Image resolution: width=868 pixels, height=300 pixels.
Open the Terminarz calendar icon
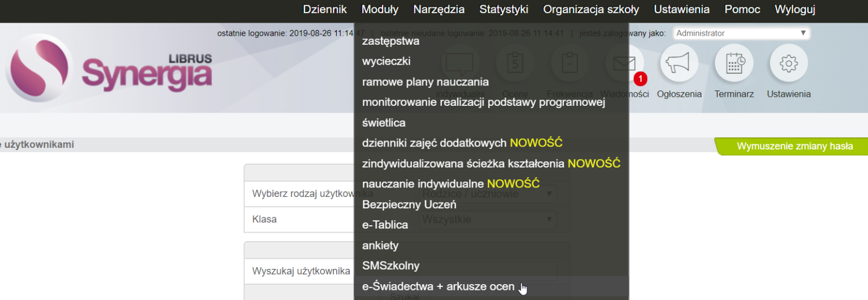(734, 63)
